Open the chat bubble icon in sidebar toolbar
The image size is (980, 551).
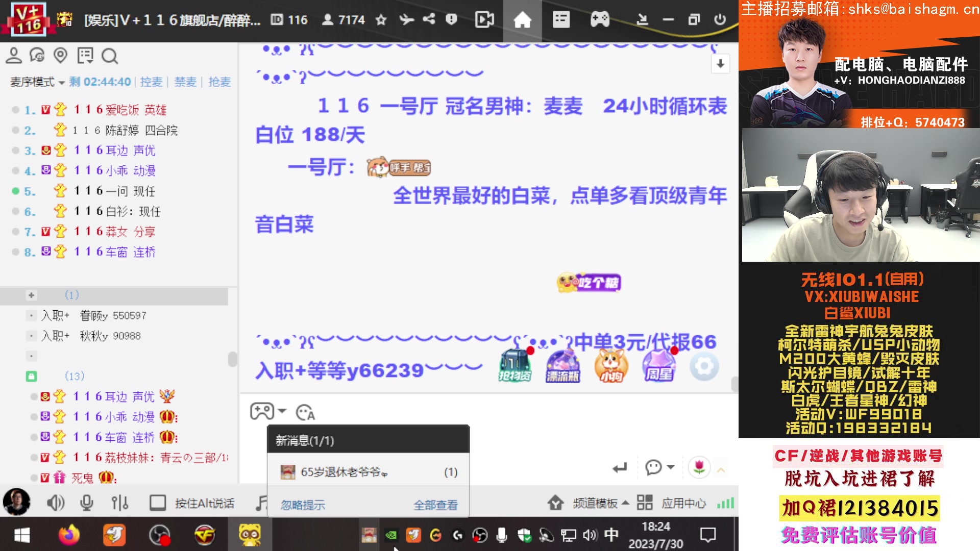click(x=37, y=56)
